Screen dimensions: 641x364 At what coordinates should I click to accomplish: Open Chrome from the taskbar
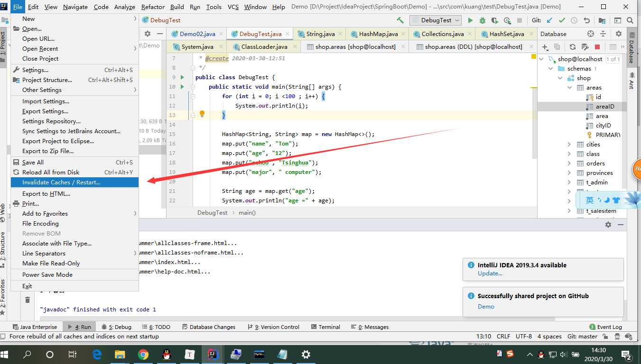[143, 354]
